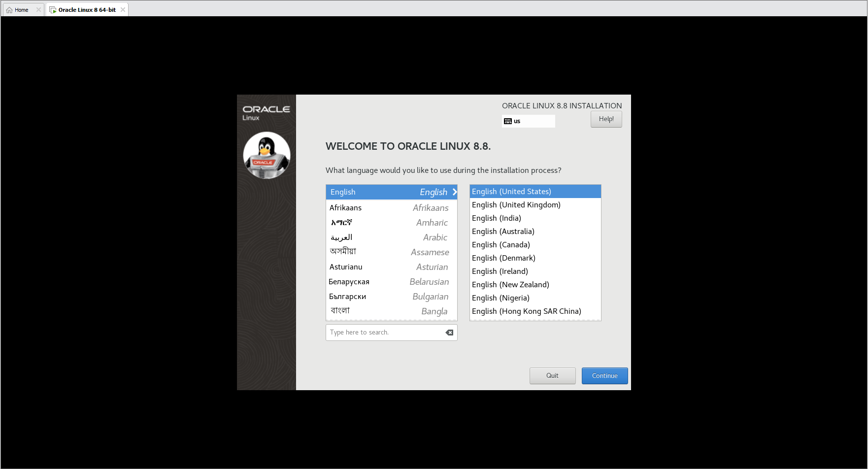The width and height of the screenshot is (868, 469).
Task: Close the Home tab
Action: pos(38,10)
